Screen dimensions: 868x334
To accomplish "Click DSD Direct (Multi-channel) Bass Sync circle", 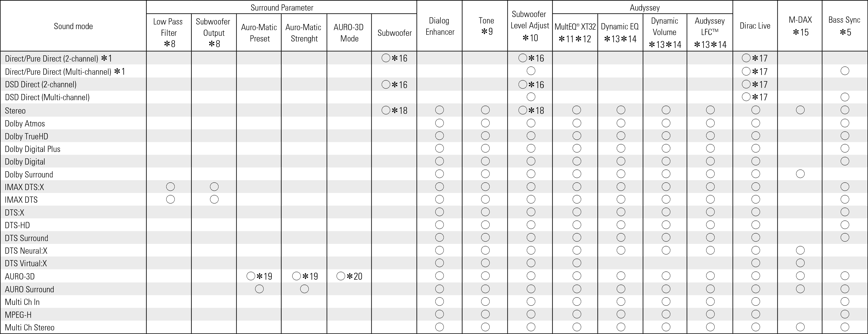I will (845, 97).
